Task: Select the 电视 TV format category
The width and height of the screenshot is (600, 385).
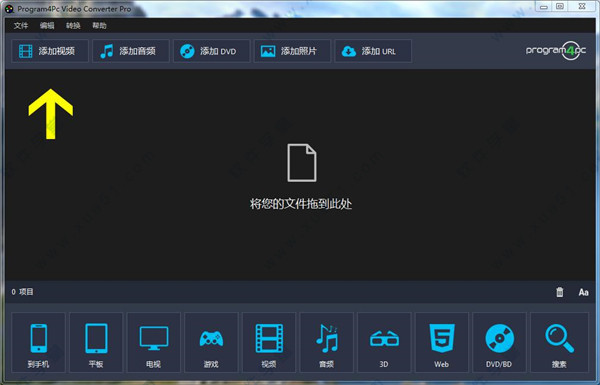Action: (153, 342)
